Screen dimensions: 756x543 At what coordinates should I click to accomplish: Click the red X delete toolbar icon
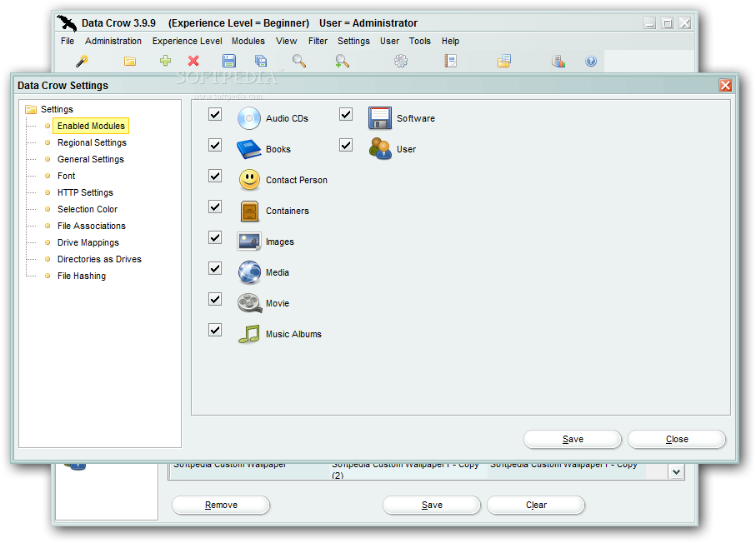click(x=193, y=61)
